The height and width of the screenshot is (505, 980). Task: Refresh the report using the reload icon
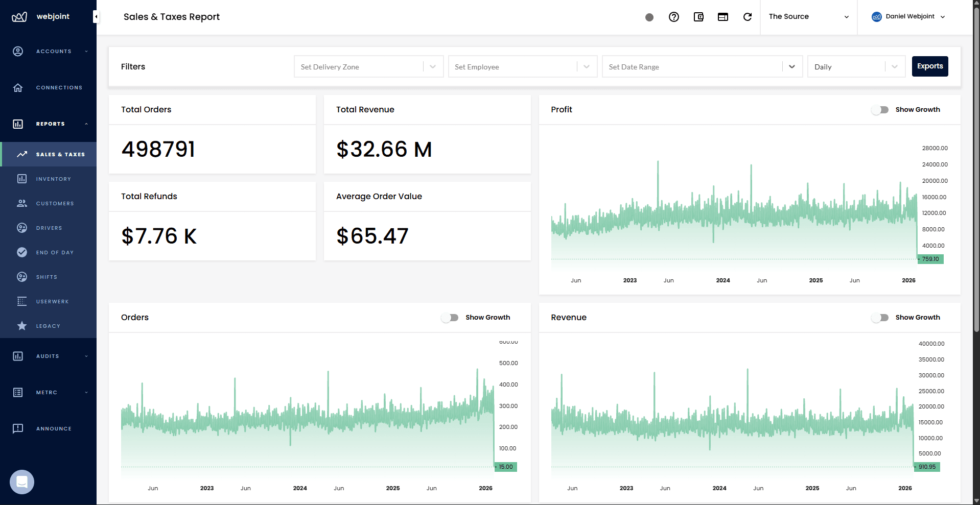coord(748,17)
